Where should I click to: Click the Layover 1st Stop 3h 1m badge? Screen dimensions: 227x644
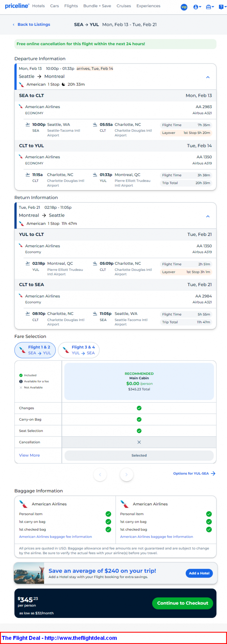pyautogui.click(x=186, y=272)
